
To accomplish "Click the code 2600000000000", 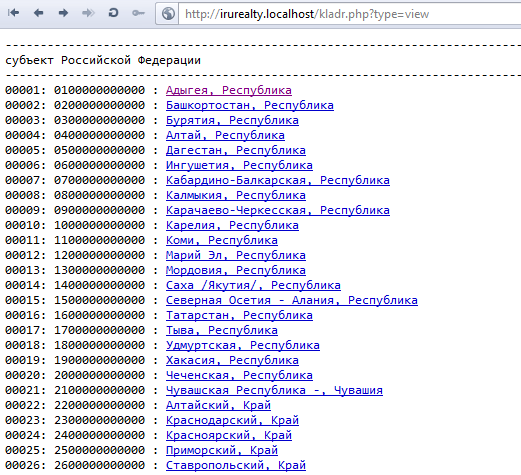I will click(x=100, y=465).
